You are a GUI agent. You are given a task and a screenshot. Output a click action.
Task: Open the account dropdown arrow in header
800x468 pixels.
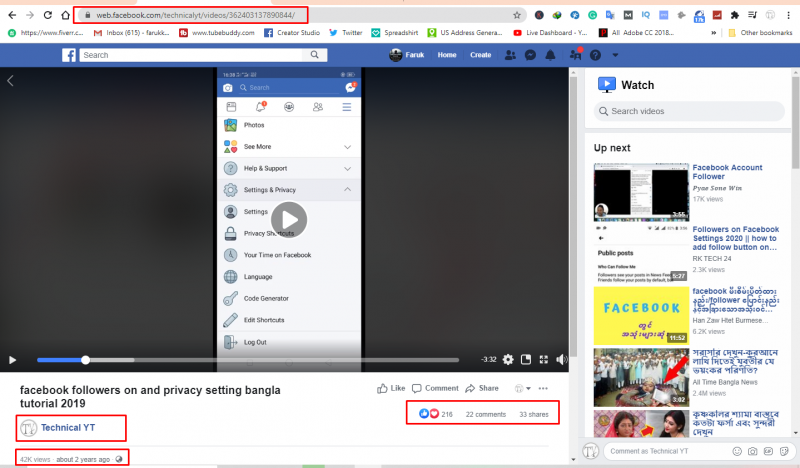pyautogui.click(x=615, y=55)
